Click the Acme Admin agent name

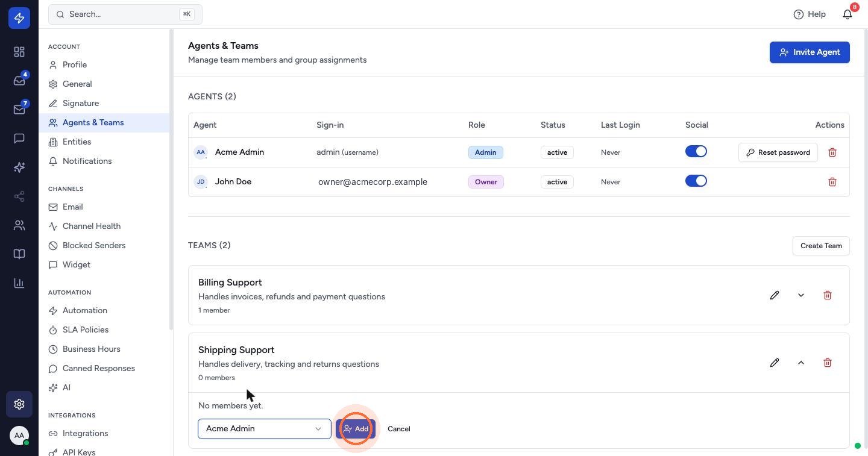pyautogui.click(x=239, y=152)
